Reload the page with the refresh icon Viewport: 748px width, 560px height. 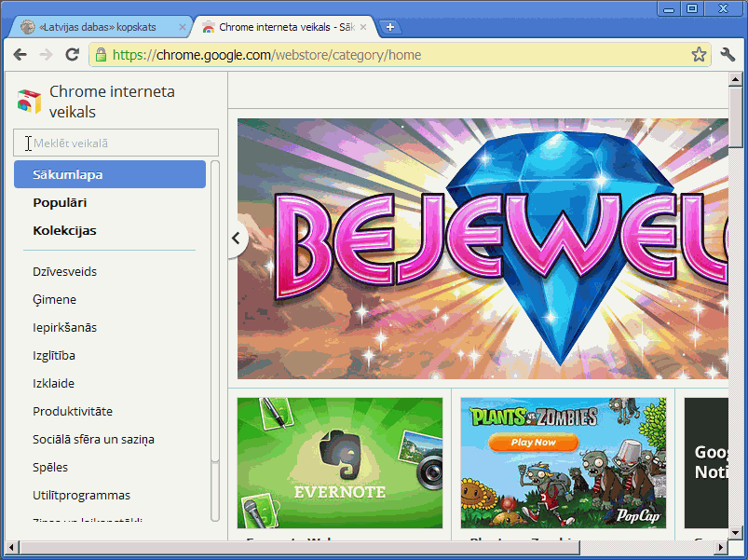pyautogui.click(x=72, y=55)
